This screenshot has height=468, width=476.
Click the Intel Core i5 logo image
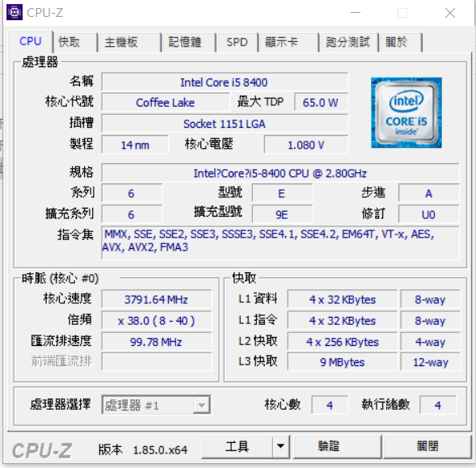(x=406, y=112)
